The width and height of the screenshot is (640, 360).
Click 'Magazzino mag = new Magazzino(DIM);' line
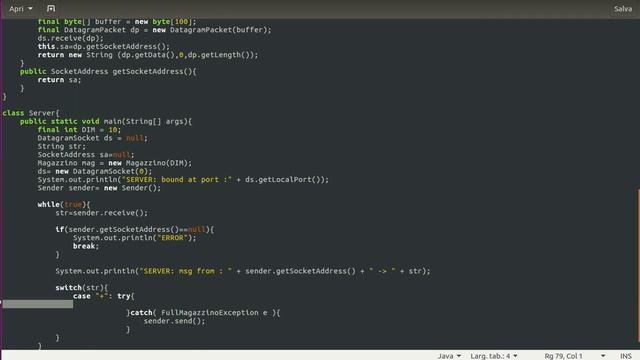115,163
